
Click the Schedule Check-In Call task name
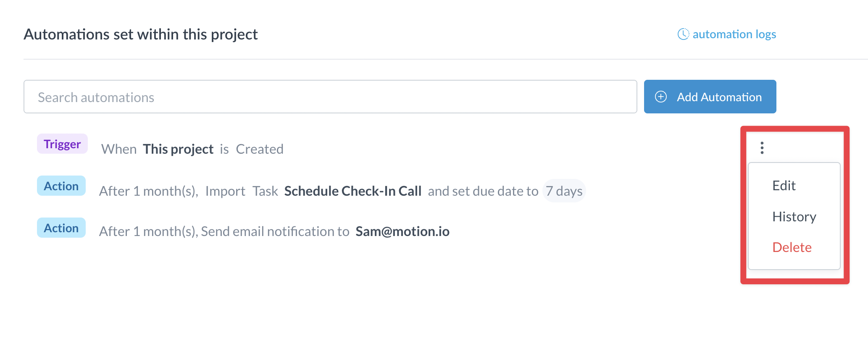click(353, 191)
